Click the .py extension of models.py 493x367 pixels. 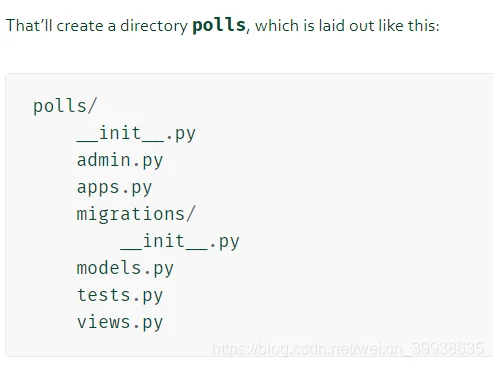coord(159,269)
